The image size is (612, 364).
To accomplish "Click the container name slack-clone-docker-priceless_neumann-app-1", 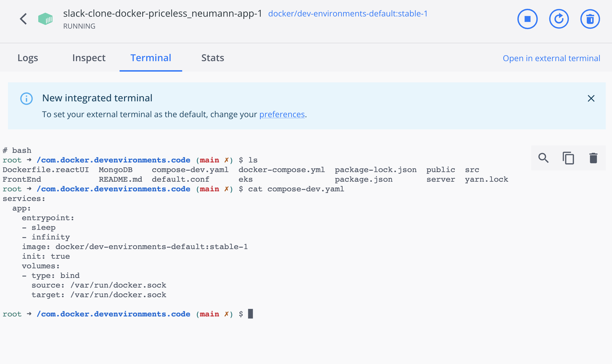I will point(163,13).
